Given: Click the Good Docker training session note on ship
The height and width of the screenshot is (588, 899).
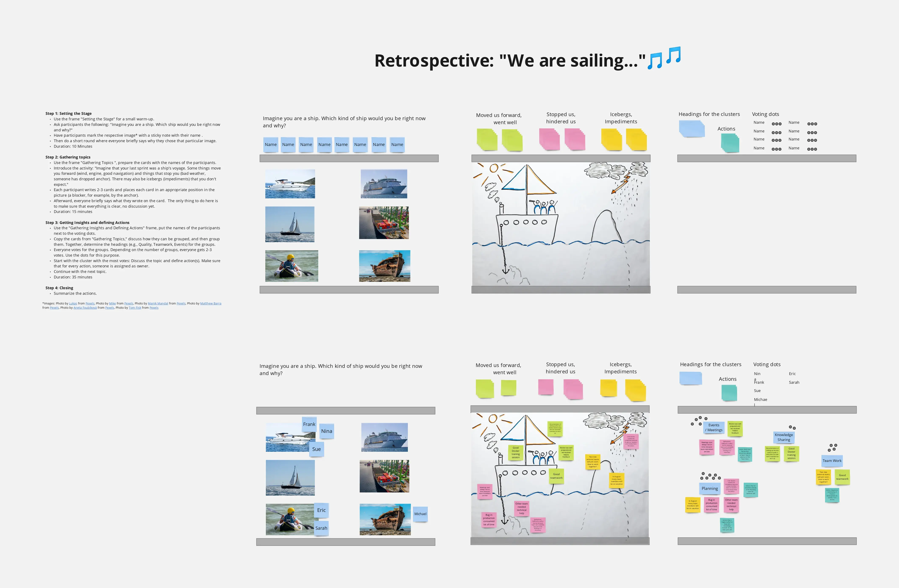Looking at the screenshot, I should point(515,452).
